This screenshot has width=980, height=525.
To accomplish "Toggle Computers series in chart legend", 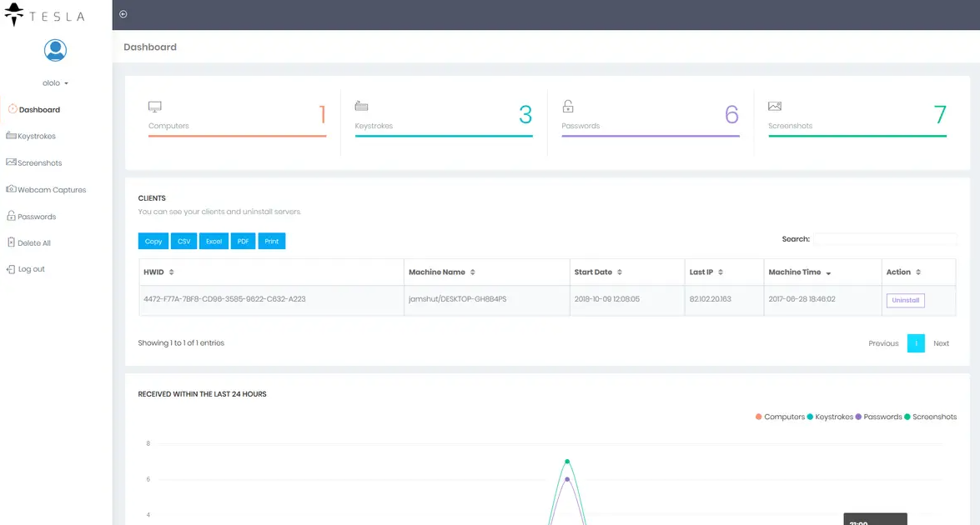I will (x=780, y=417).
